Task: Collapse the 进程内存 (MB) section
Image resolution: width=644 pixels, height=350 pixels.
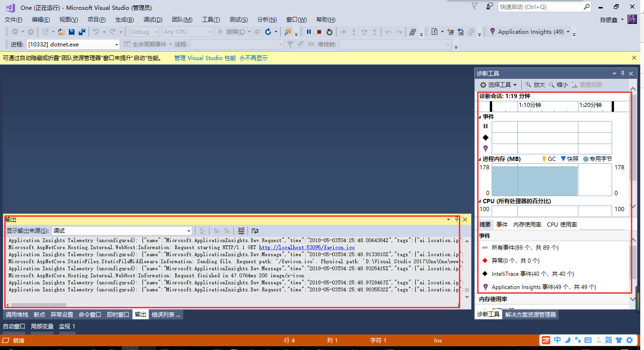Action: [479, 159]
